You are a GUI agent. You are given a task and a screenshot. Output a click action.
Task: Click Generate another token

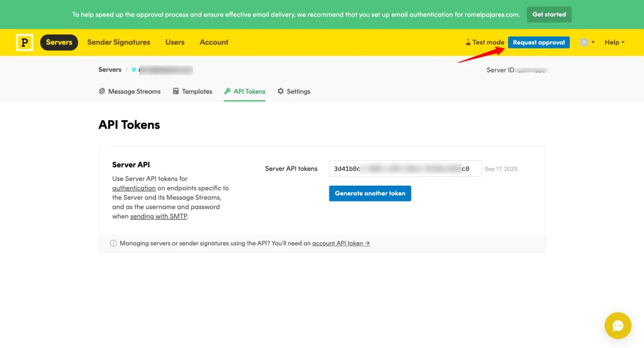pos(370,193)
